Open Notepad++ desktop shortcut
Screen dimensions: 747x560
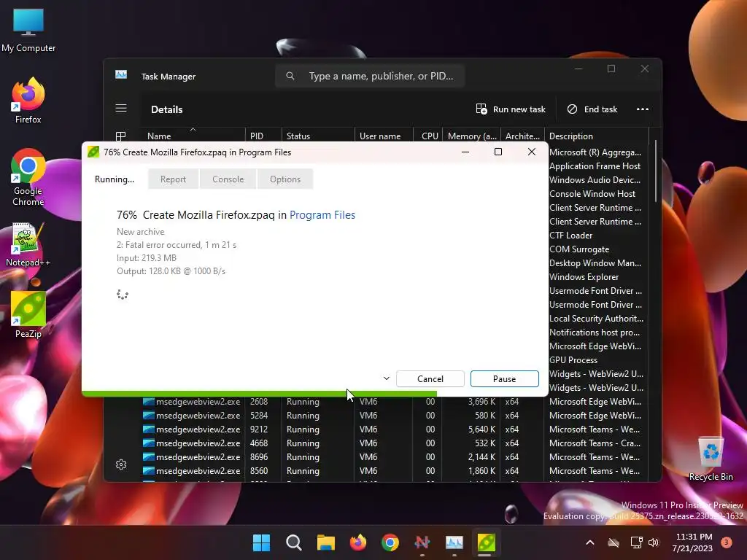tap(28, 244)
